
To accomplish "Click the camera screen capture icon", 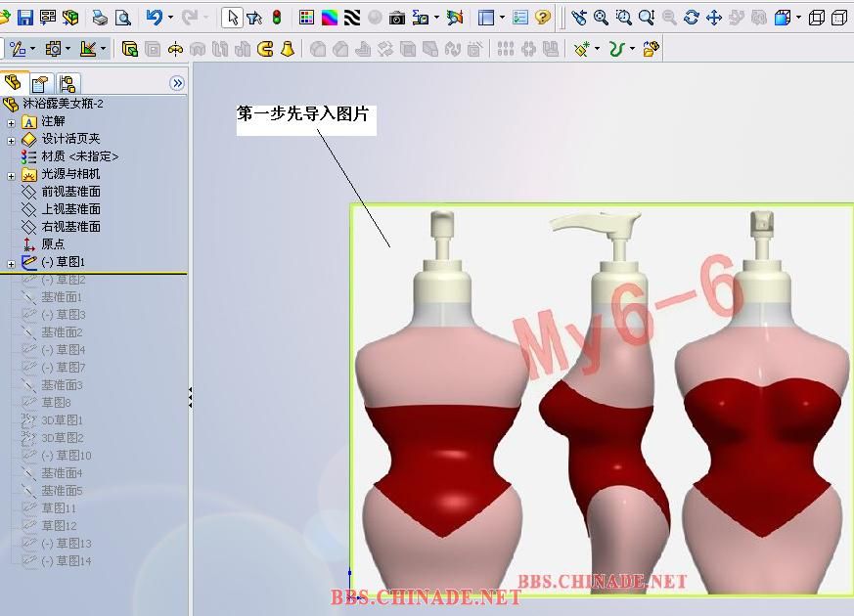I will (x=397, y=19).
